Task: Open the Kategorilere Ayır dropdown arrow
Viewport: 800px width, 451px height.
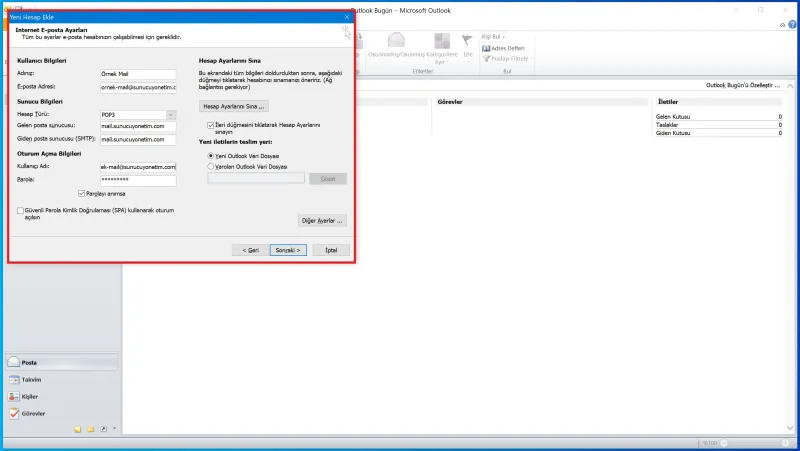Action: click(x=447, y=62)
